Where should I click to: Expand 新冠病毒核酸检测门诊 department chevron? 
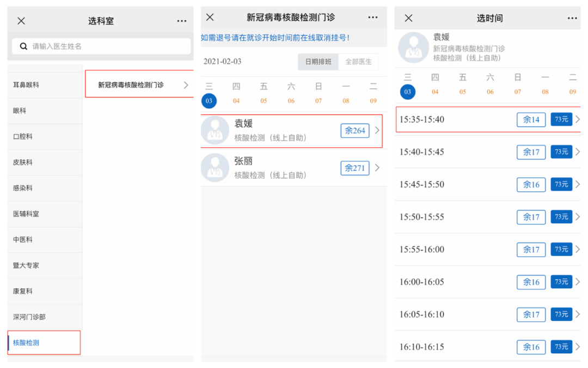point(186,85)
